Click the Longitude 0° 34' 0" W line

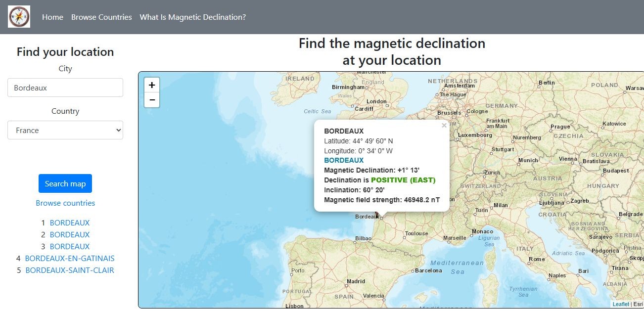358,151
